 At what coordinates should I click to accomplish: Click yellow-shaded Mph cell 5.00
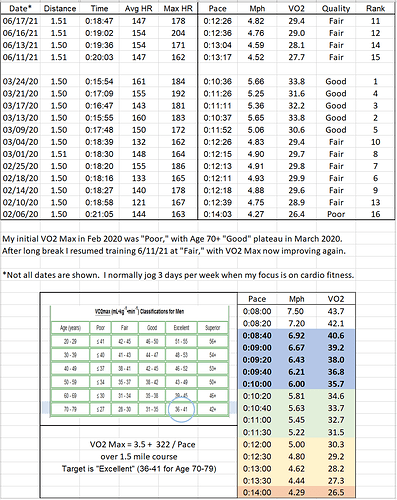click(x=296, y=445)
